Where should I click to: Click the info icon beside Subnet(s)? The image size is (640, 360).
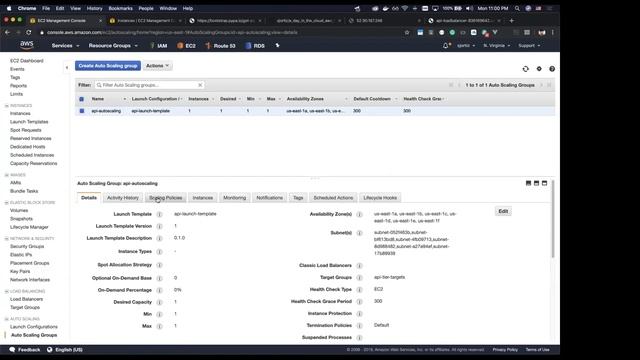[x=360, y=233]
